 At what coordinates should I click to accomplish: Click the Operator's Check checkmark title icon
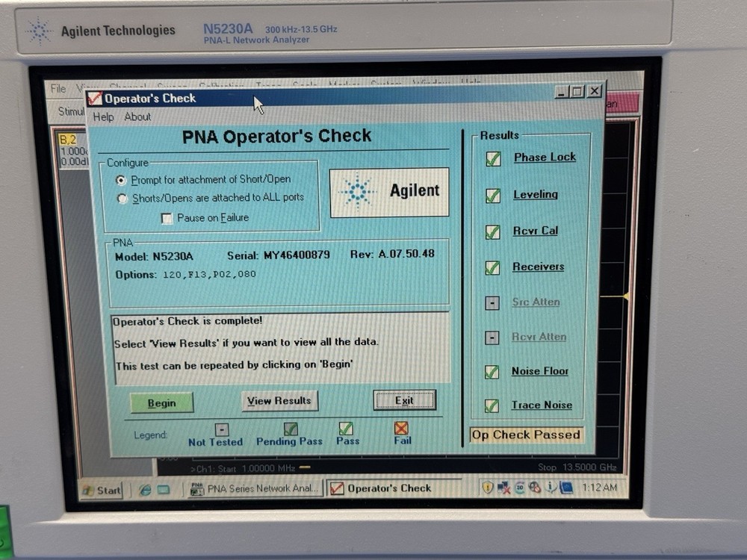[96, 99]
